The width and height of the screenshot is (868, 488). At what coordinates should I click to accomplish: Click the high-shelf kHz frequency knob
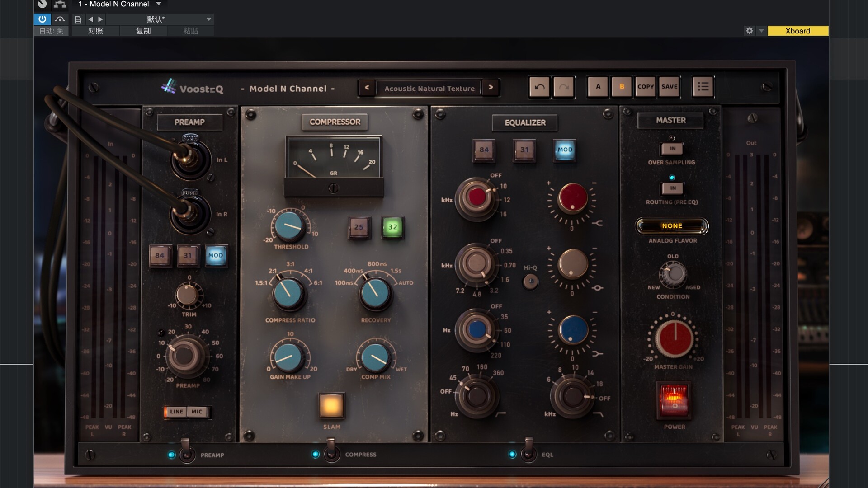coord(476,198)
